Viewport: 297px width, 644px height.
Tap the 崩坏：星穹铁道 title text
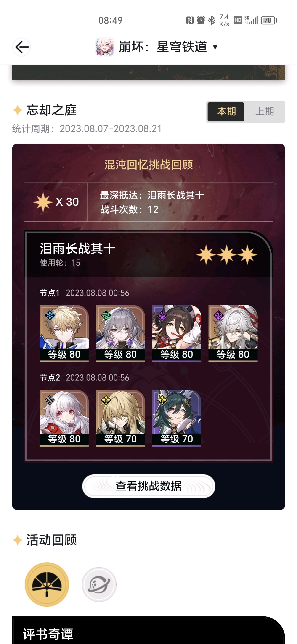pyautogui.click(x=163, y=47)
